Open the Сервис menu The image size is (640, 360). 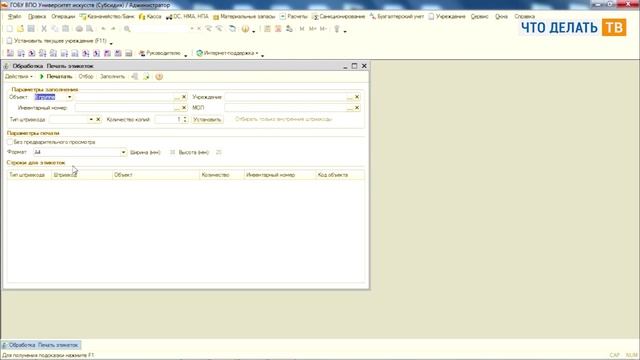[x=480, y=17]
